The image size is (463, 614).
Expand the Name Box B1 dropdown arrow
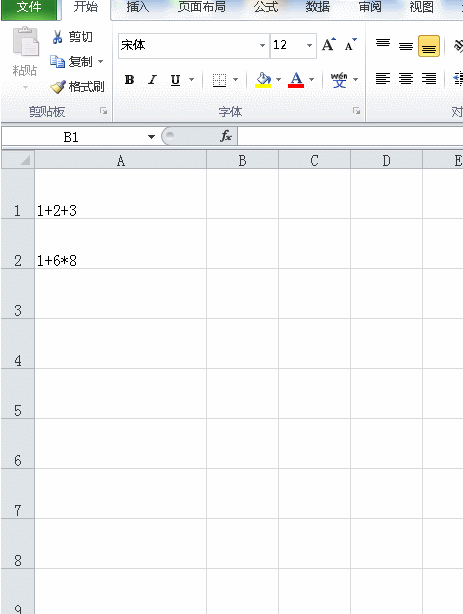pos(151,137)
